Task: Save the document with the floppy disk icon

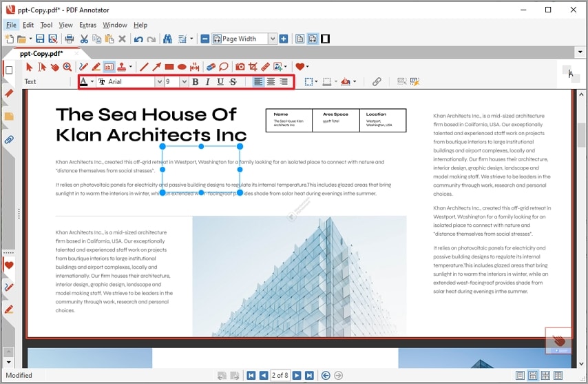Action: coord(40,39)
